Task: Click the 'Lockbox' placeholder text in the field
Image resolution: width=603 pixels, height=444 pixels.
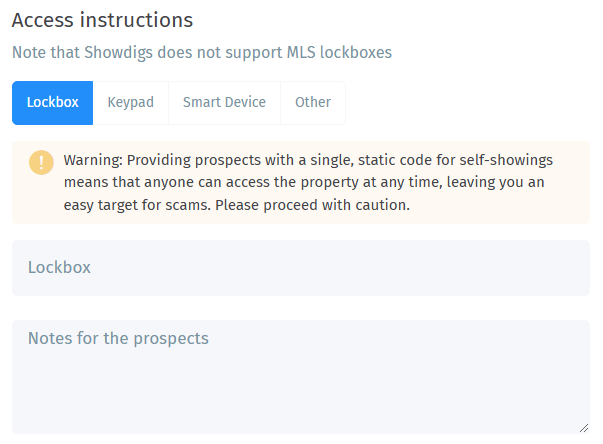Action: click(x=59, y=268)
